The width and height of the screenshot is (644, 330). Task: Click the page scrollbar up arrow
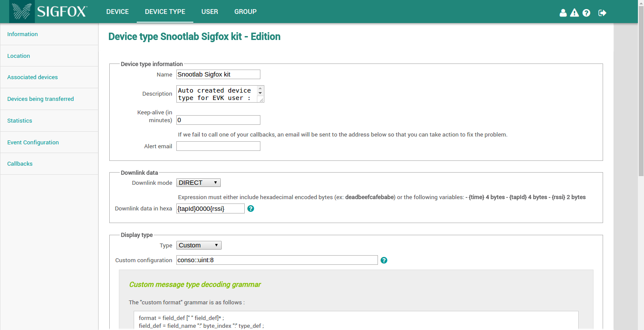641,3
